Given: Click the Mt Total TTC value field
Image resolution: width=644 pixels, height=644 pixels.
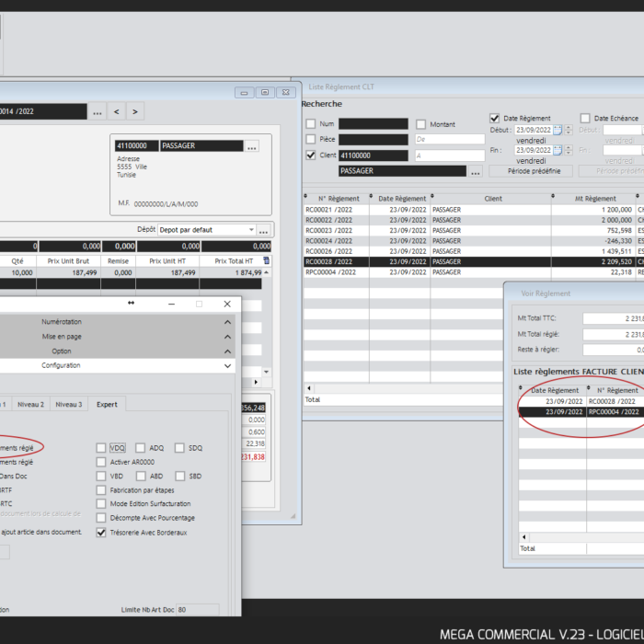Looking at the screenshot, I should (x=614, y=318).
